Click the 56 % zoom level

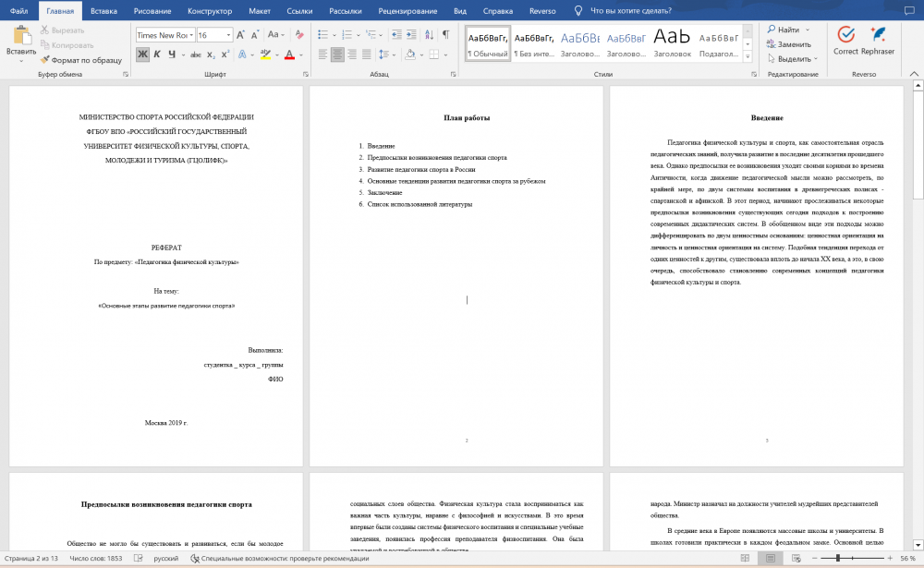(907, 558)
